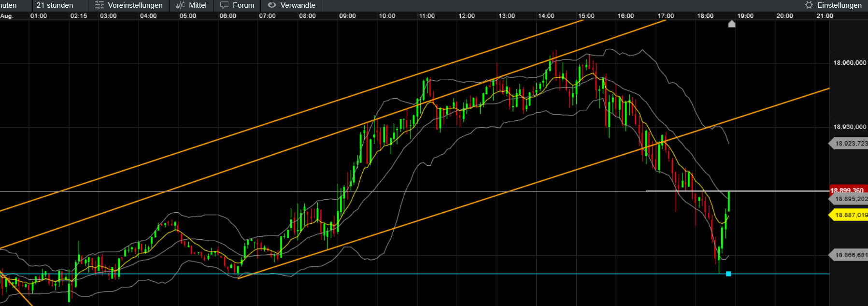Click the grey 18.923,723 price tag
The height and width of the screenshot is (306, 868).
(x=849, y=143)
